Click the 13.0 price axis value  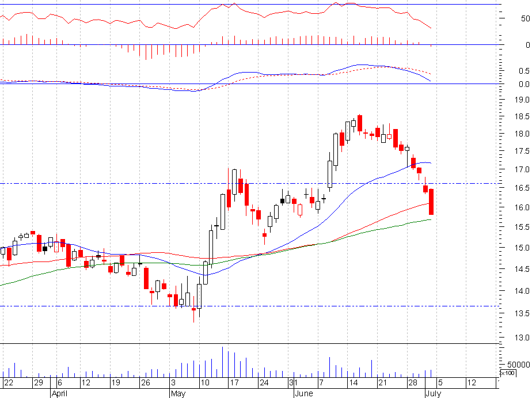[522, 338]
